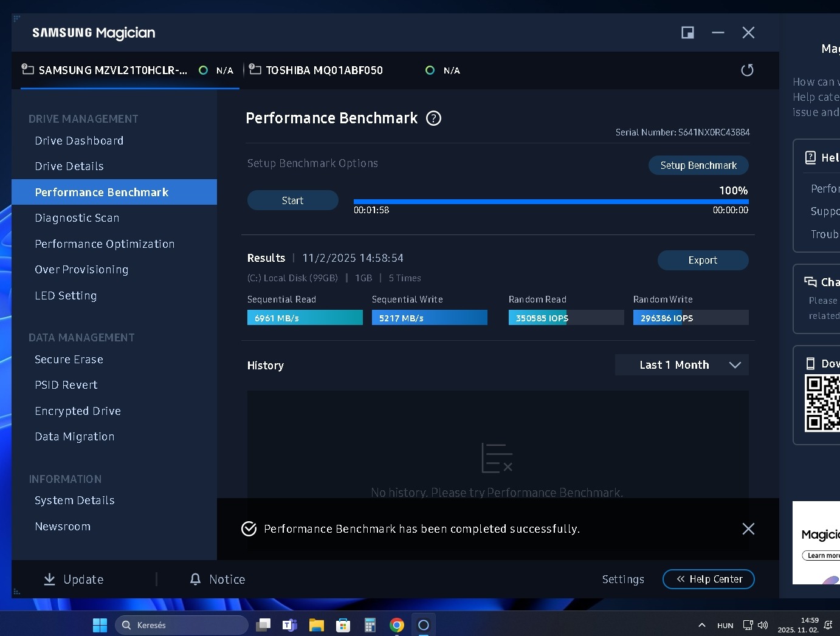This screenshot has width=840, height=636.
Task: Click the Random Write 296386 IOPS bar
Action: pos(691,318)
